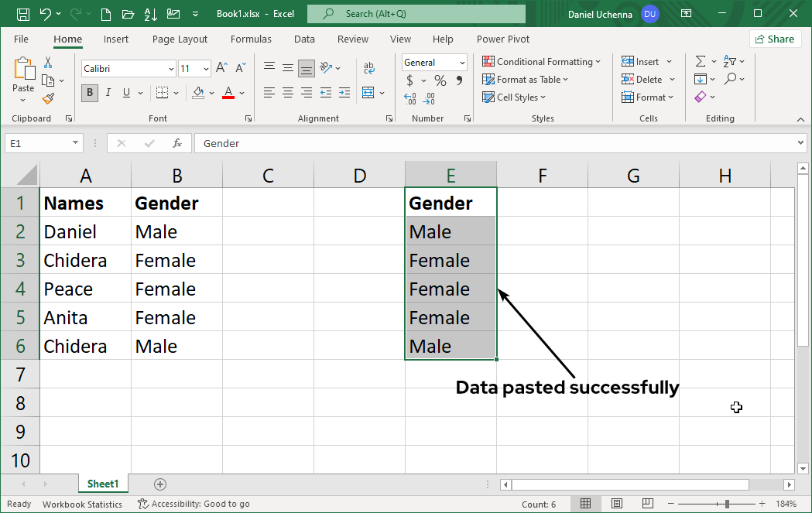Toggle Wrap Text for the selection

pyautogui.click(x=368, y=68)
